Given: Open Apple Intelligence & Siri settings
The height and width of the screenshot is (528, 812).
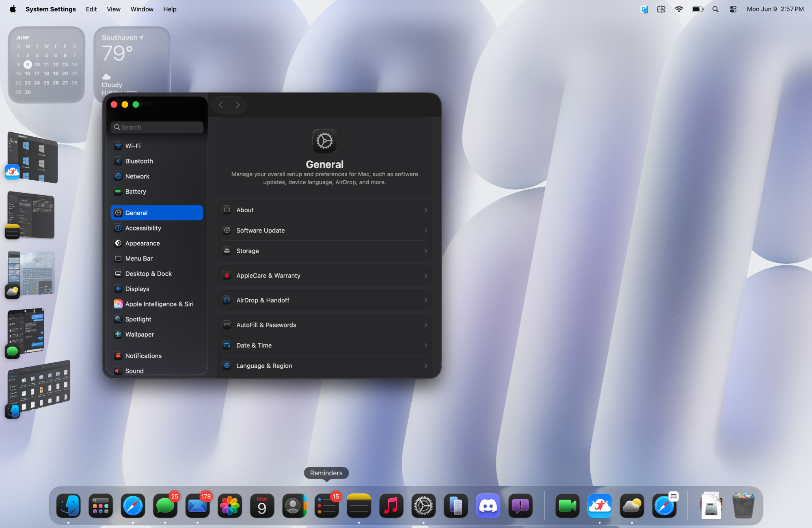Looking at the screenshot, I should point(159,304).
